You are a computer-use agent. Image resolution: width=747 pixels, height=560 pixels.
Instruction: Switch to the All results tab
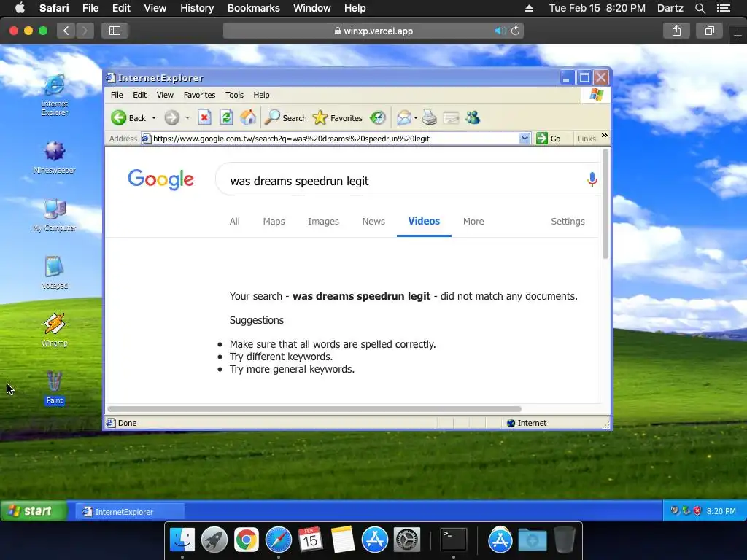(234, 222)
